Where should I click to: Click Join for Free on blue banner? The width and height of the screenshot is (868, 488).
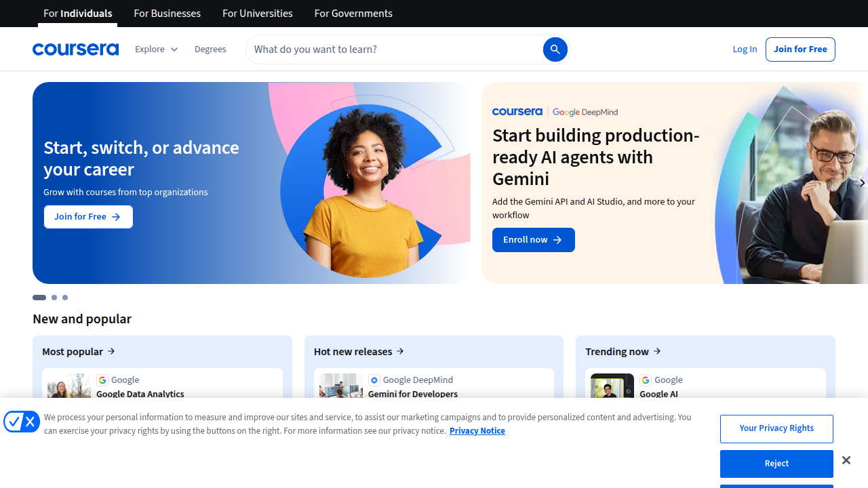tap(88, 217)
